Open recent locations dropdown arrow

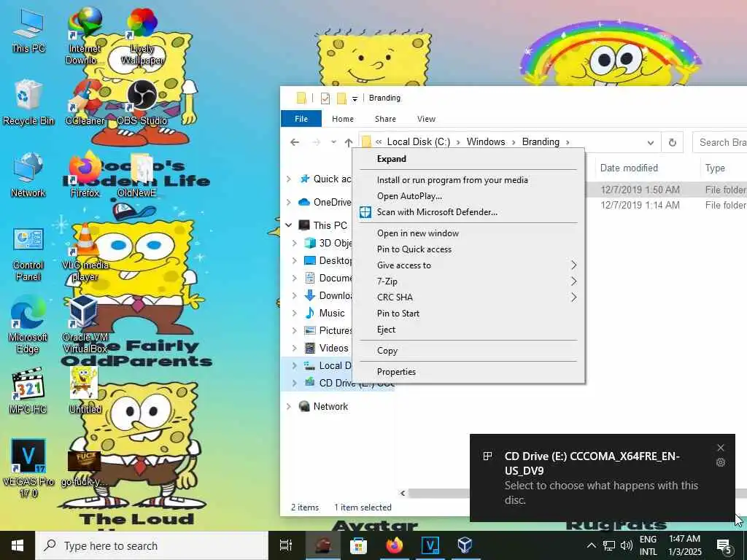(x=333, y=142)
